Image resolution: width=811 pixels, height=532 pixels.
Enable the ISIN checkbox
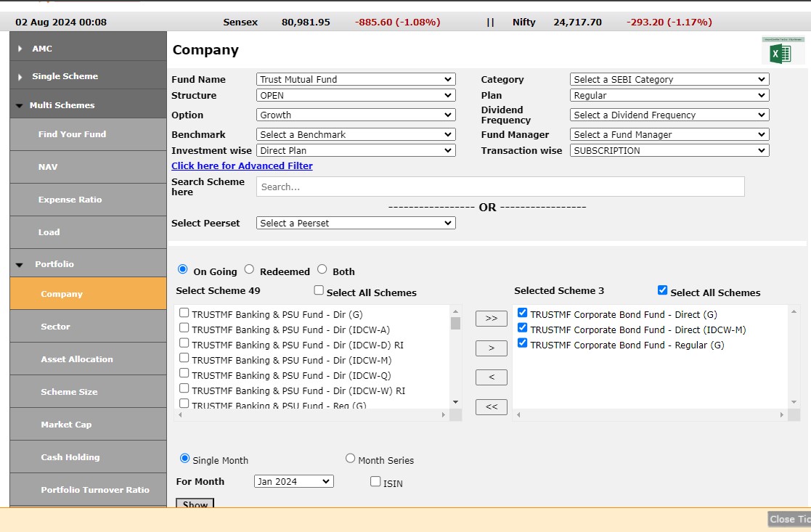(x=375, y=481)
